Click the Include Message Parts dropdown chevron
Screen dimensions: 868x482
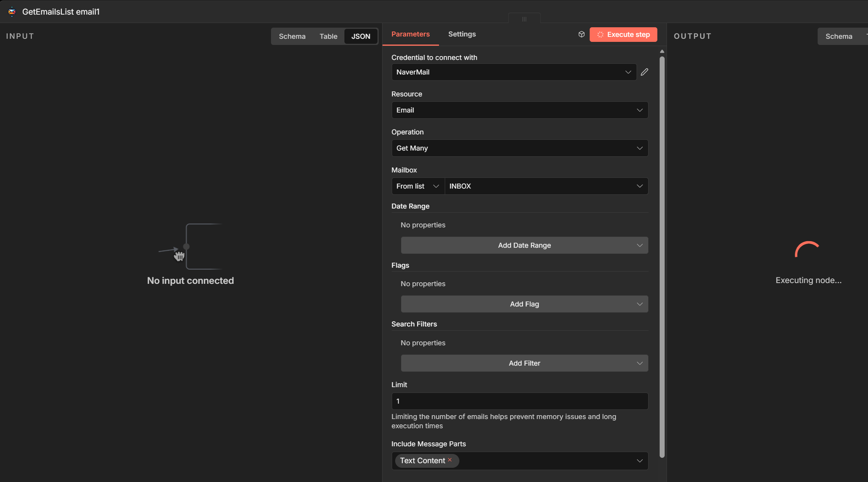coord(639,461)
